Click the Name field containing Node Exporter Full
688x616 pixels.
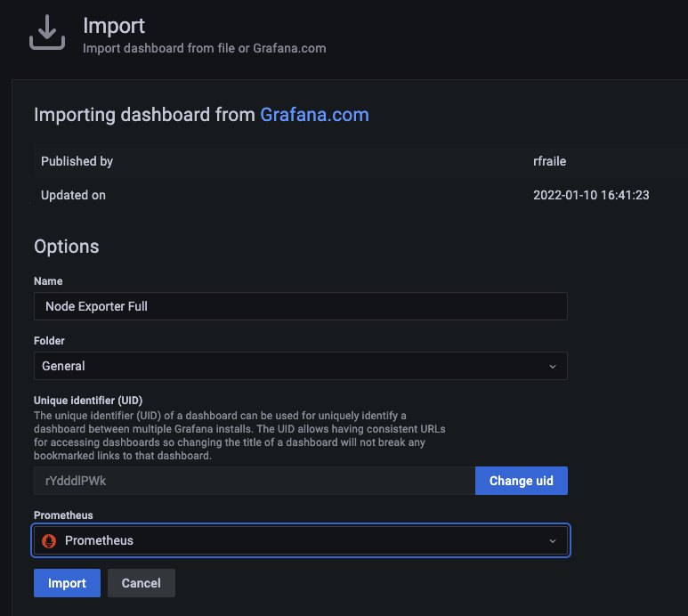[301, 306]
